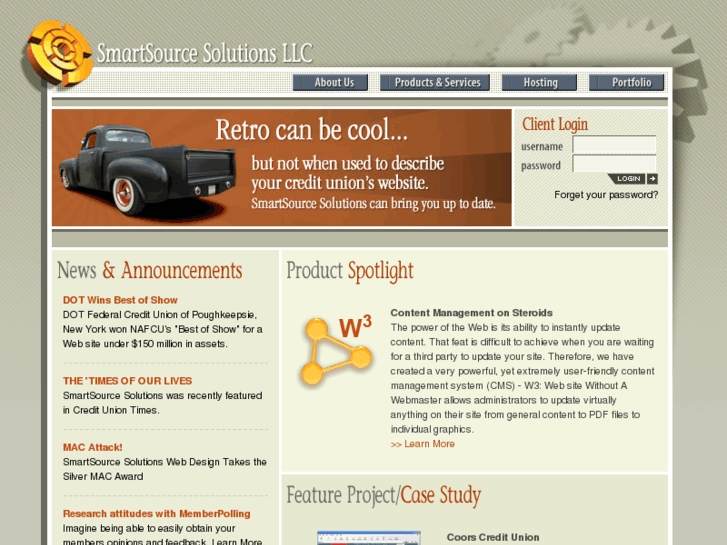This screenshot has height=545, width=727.
Task: Go to the Hosting page
Action: pos(539,83)
